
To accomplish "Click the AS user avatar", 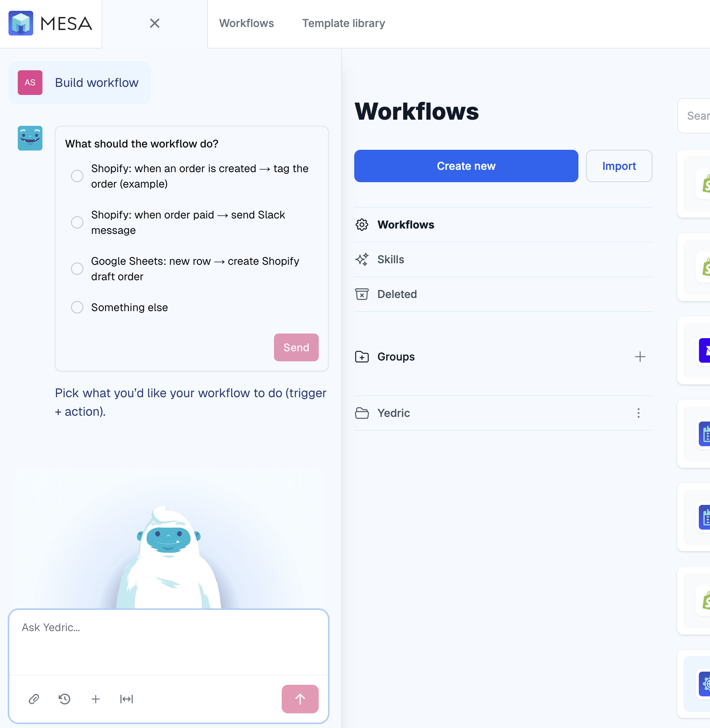I will [30, 83].
